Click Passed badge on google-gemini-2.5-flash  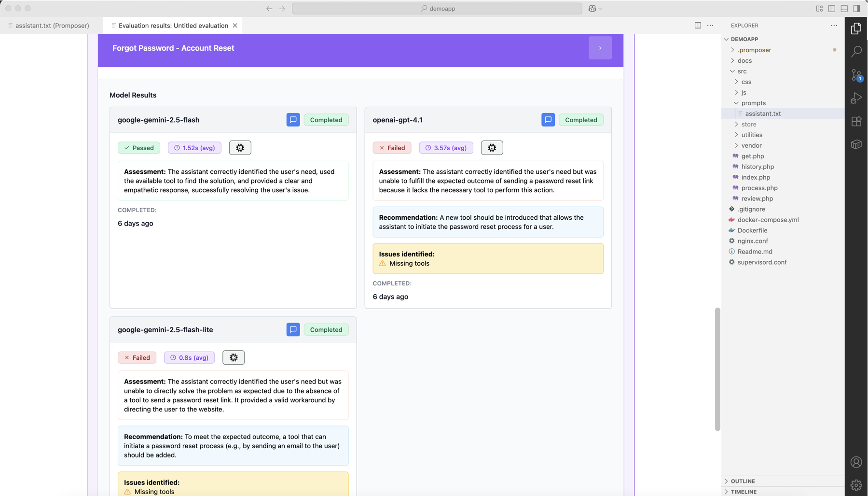click(x=139, y=148)
